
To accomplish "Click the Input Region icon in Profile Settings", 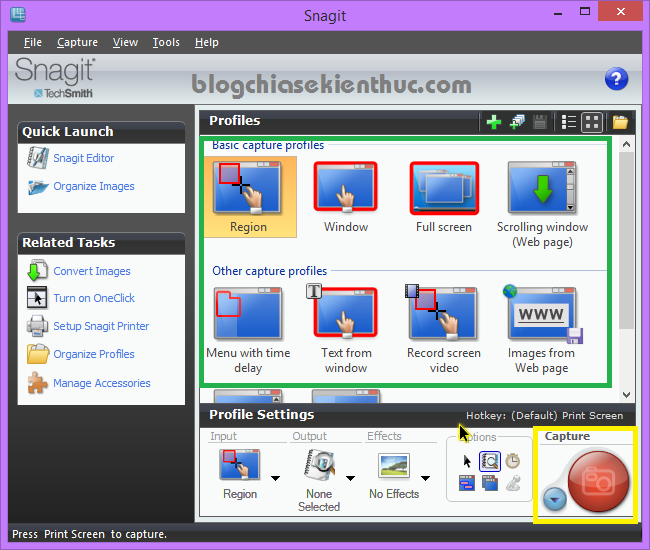I will tap(240, 465).
